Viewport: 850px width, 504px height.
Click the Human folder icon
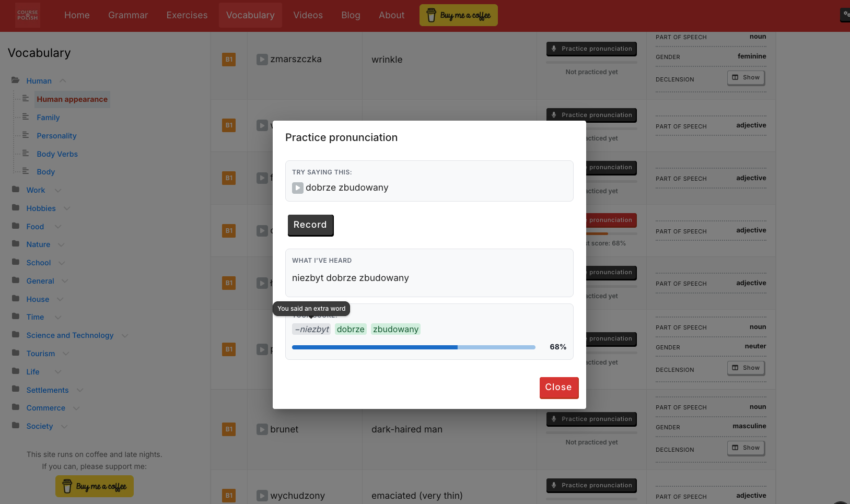(x=16, y=80)
